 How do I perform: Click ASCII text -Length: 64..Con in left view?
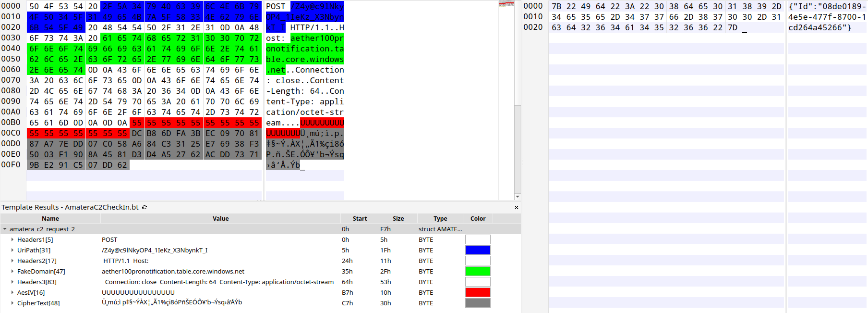click(x=305, y=91)
